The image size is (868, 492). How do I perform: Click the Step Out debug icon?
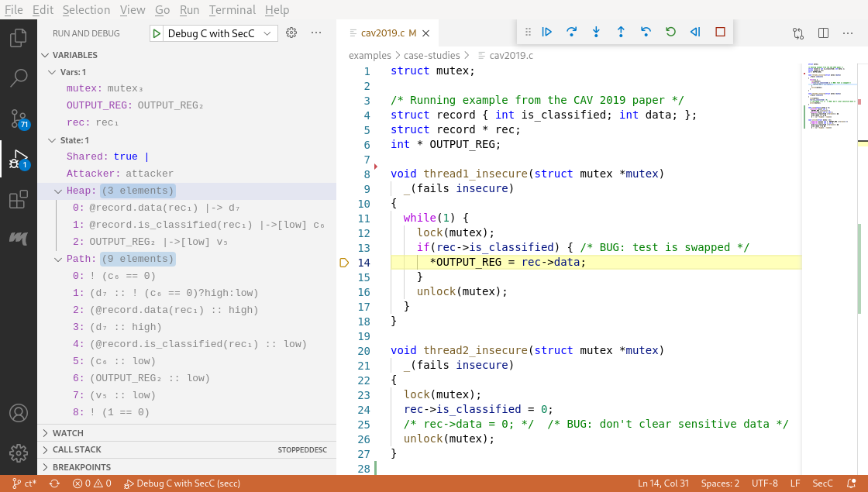click(x=621, y=33)
